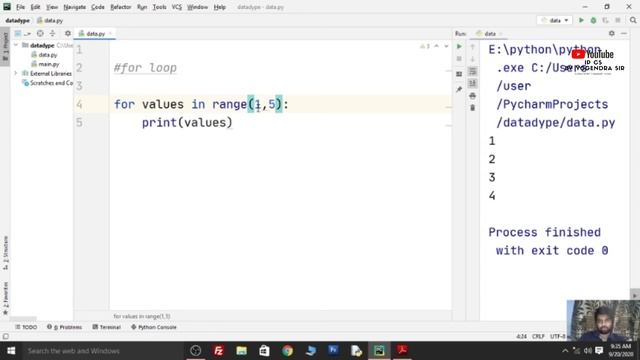
Task: Open the File menu
Action: coord(20,7)
